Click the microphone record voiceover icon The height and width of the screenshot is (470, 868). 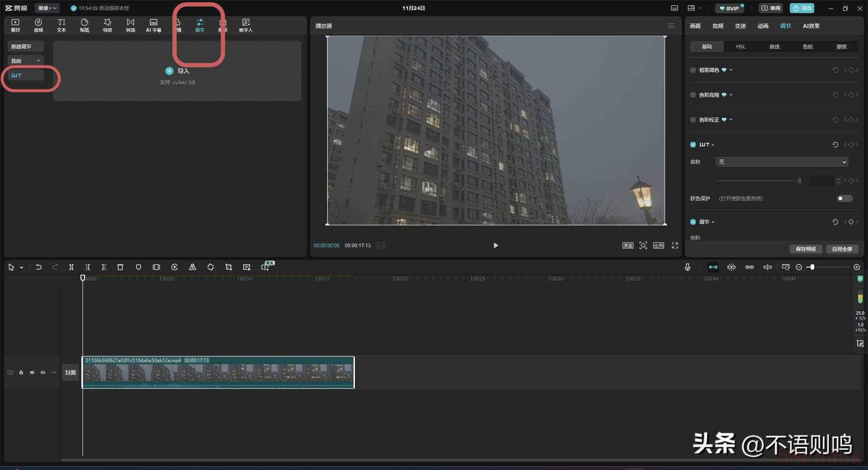pyautogui.click(x=687, y=267)
